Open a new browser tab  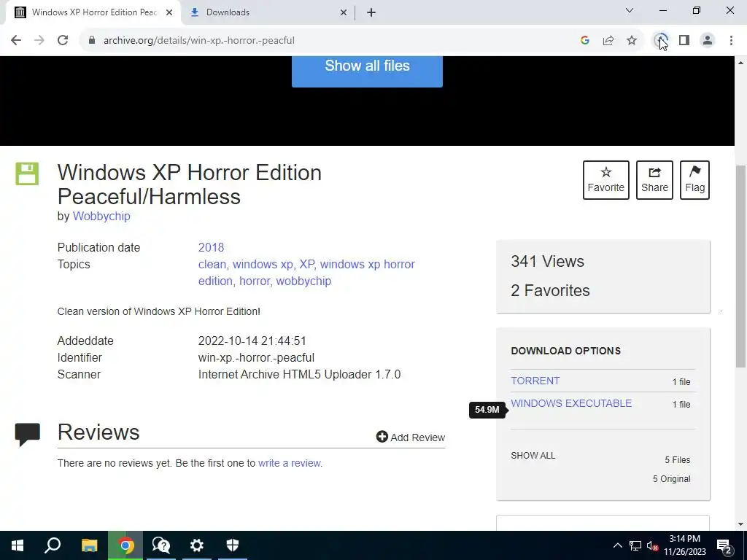[x=371, y=12]
